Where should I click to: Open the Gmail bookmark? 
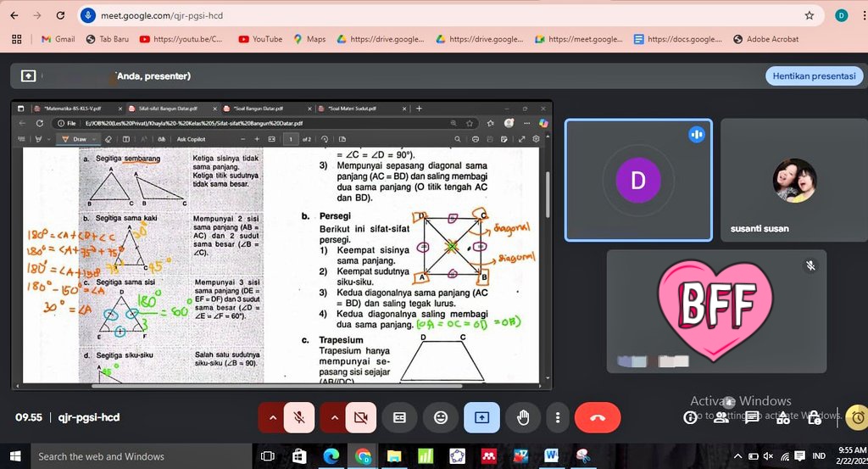(x=58, y=39)
